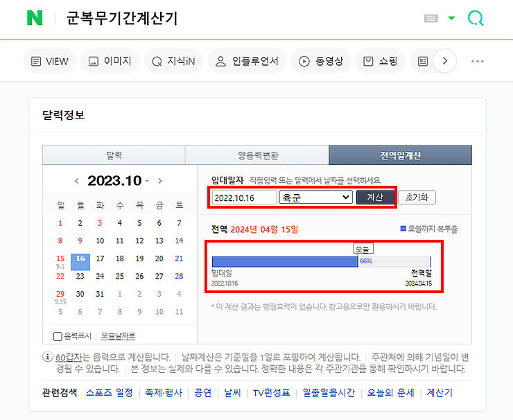The width and height of the screenshot is (513, 420).
Task: Go to next month in calendar
Action: 160,181
